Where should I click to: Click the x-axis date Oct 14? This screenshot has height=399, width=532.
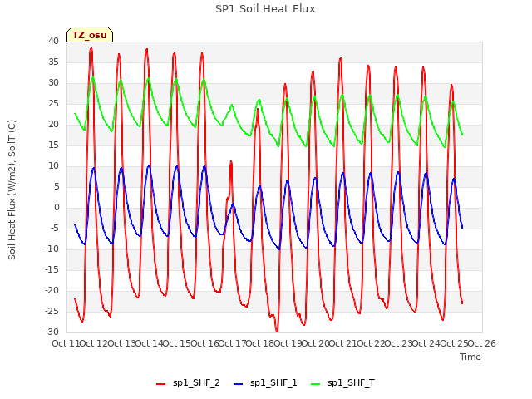(x=150, y=343)
